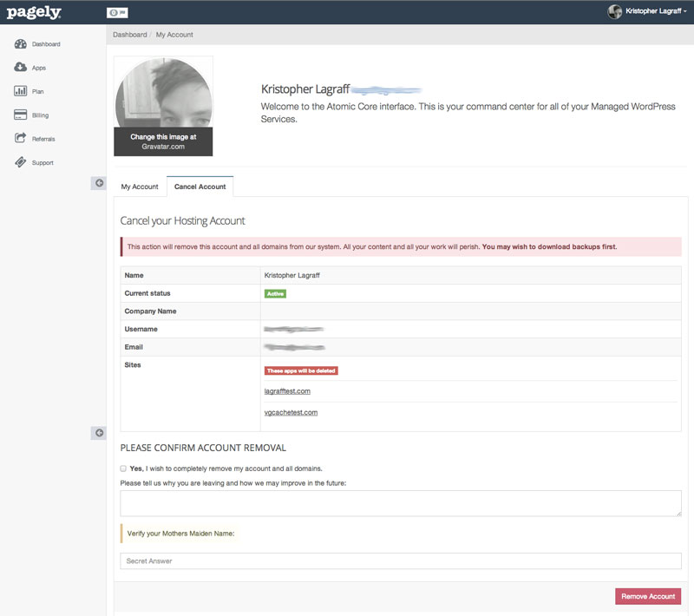Image resolution: width=694 pixels, height=616 pixels.
Task: Click the pagely logo
Action: [x=34, y=12]
